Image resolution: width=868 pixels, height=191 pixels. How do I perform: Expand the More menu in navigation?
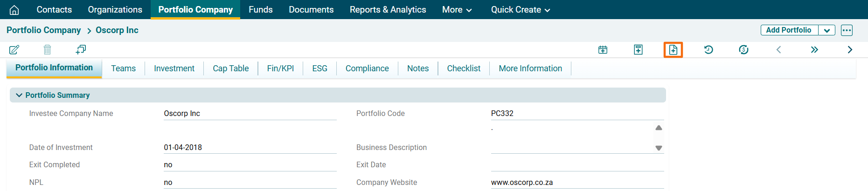pos(457,10)
